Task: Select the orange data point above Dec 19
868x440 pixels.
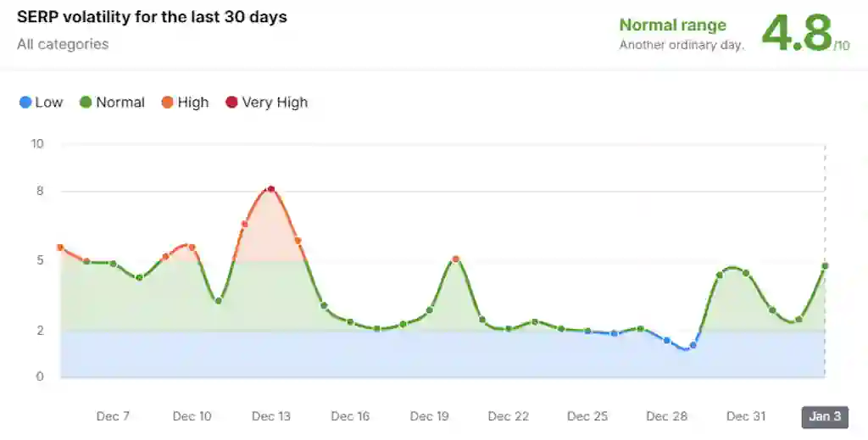Action: [455, 259]
